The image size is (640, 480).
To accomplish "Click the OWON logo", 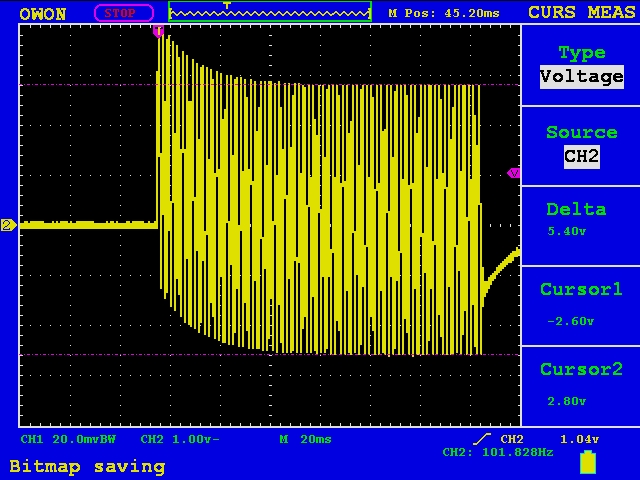I will click(43, 13).
